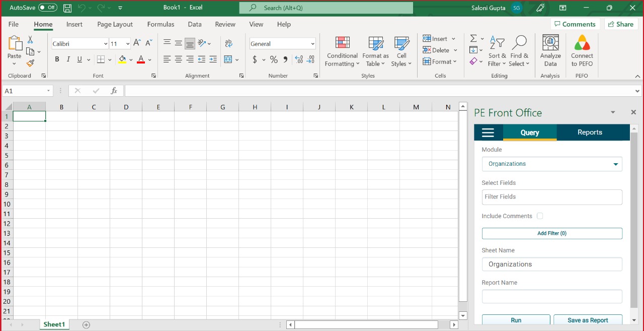Viewport: 644px width, 331px height.
Task: Open the Analyze Data tool
Action: 550,50
